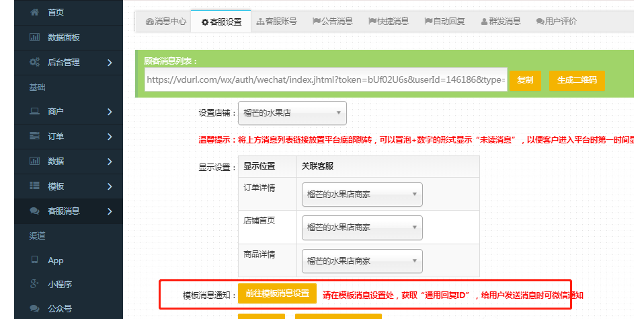Open the 店铺首页 customer service dropdown
The width and height of the screenshot is (644, 319).
(362, 227)
